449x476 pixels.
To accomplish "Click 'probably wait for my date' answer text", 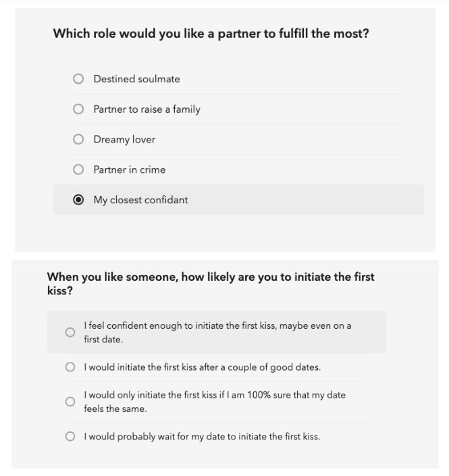I will [202, 437].
